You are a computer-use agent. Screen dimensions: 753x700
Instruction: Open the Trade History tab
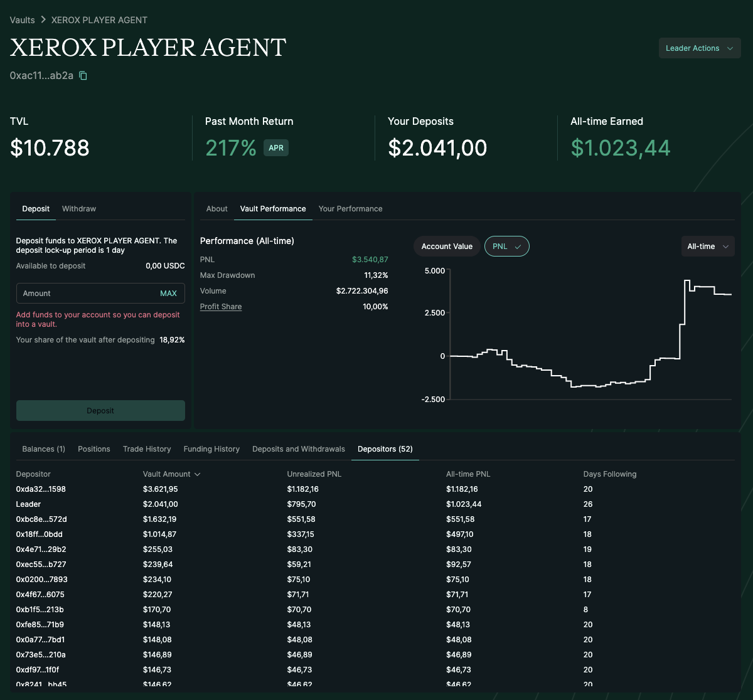[147, 449]
